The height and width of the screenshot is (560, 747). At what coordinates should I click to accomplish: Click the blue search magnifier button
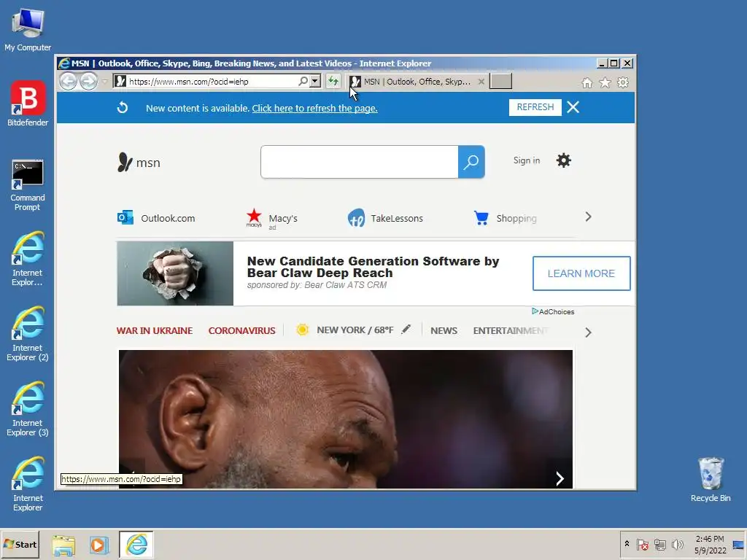click(471, 162)
